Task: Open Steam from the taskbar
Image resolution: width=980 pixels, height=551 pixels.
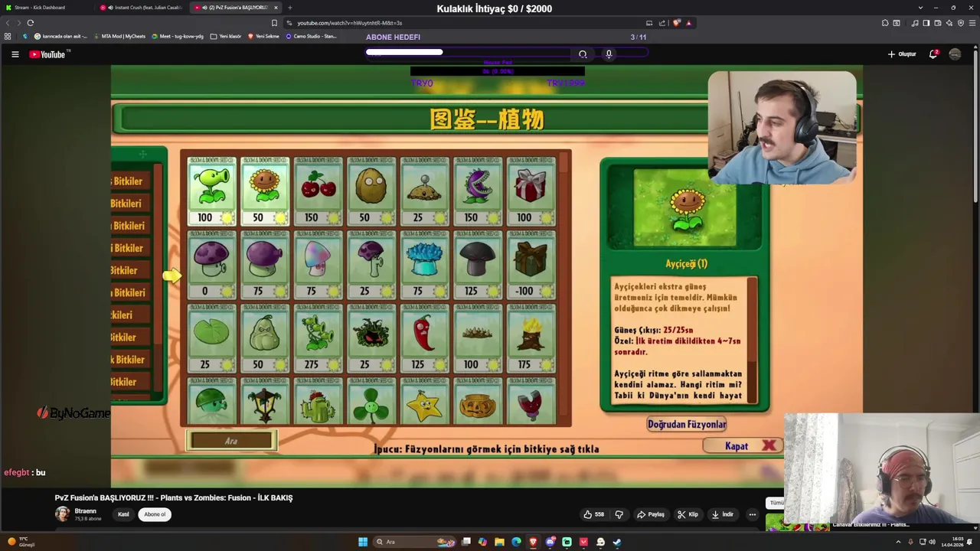Action: 617,542
